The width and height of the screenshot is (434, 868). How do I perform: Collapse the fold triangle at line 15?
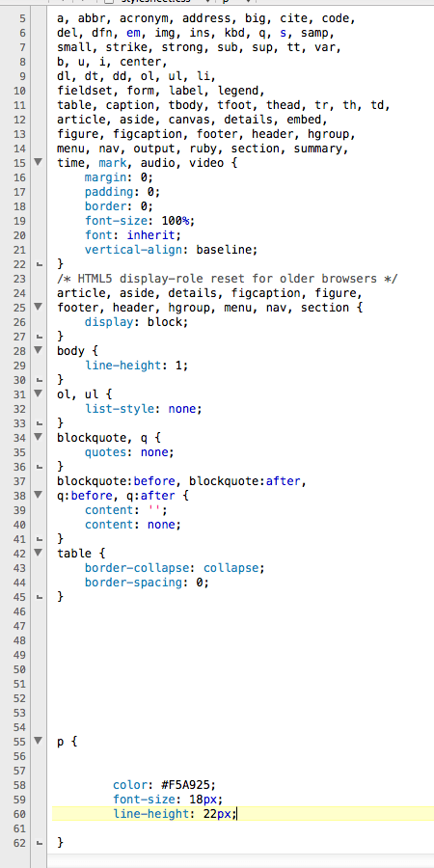point(39,163)
